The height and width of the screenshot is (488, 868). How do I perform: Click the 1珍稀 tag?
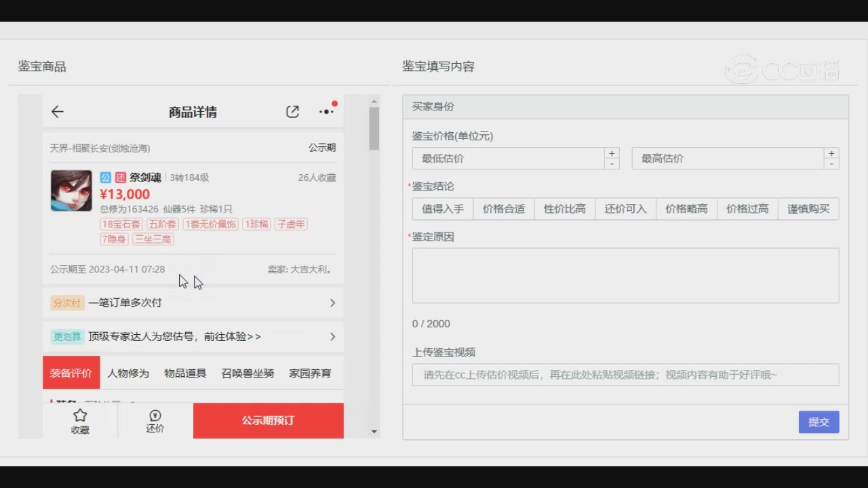tap(257, 224)
